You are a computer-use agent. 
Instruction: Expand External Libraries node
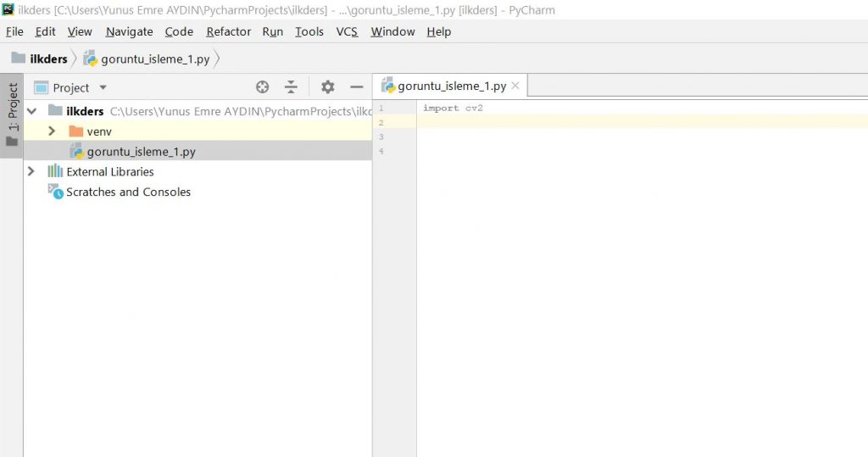click(31, 171)
